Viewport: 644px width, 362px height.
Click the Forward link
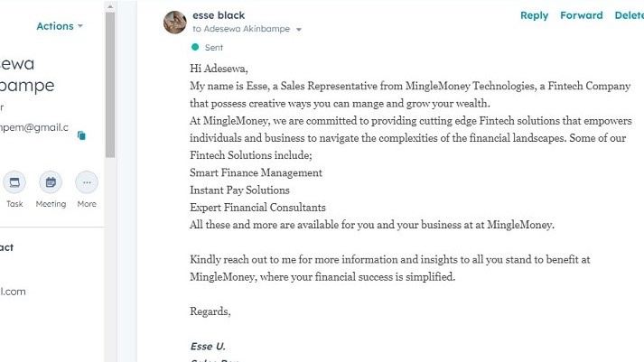tap(581, 15)
